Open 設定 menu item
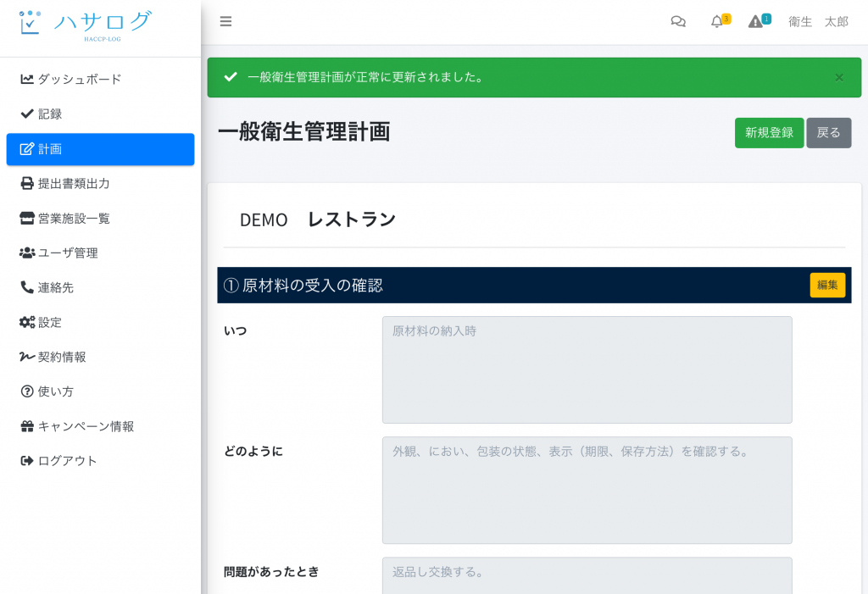Screen dimensions: 868x594 click(100, 322)
